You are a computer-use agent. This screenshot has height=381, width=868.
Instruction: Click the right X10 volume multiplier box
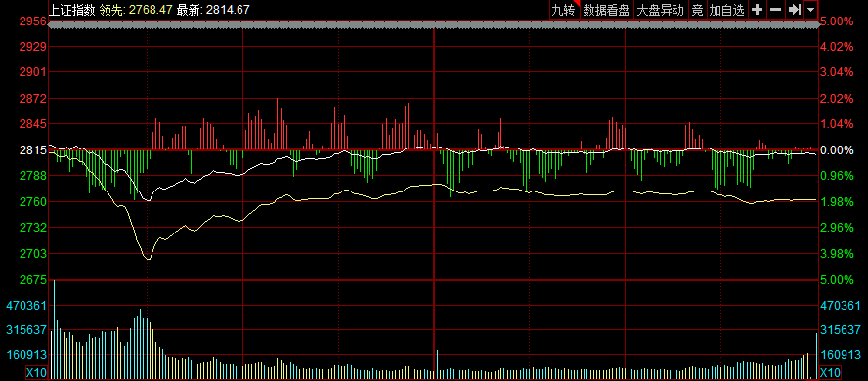point(830,372)
